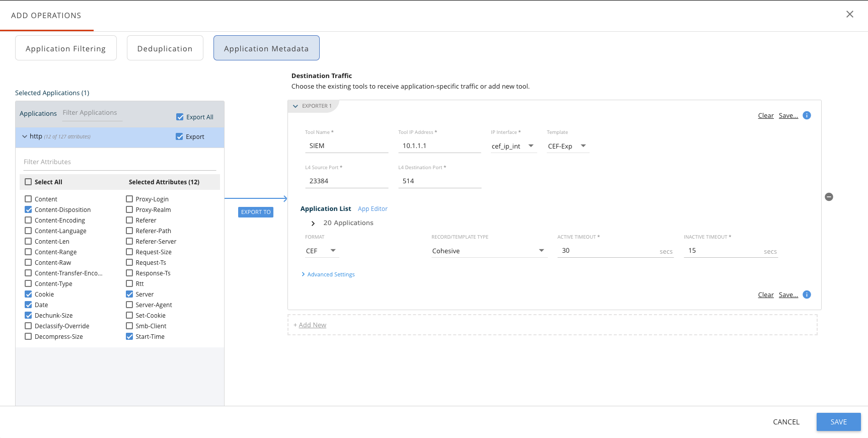Enable the Content-Type attribute
The width and height of the screenshot is (868, 438).
click(x=28, y=283)
